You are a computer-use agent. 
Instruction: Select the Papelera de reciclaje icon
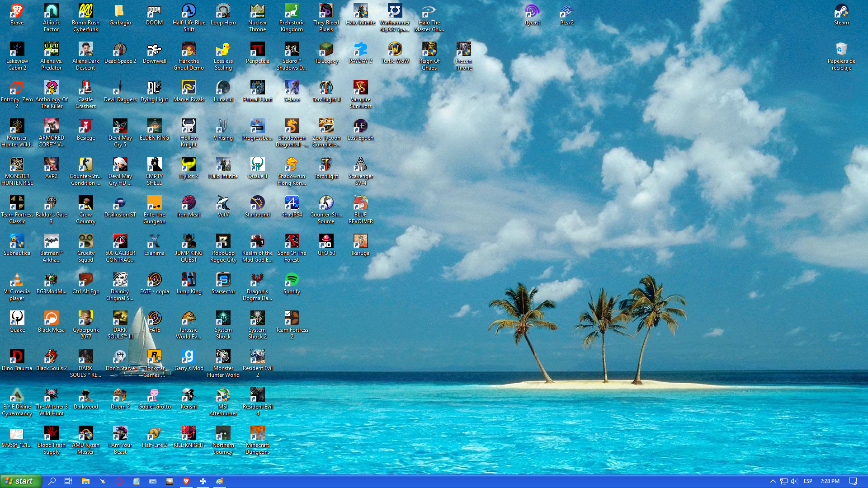(841, 56)
